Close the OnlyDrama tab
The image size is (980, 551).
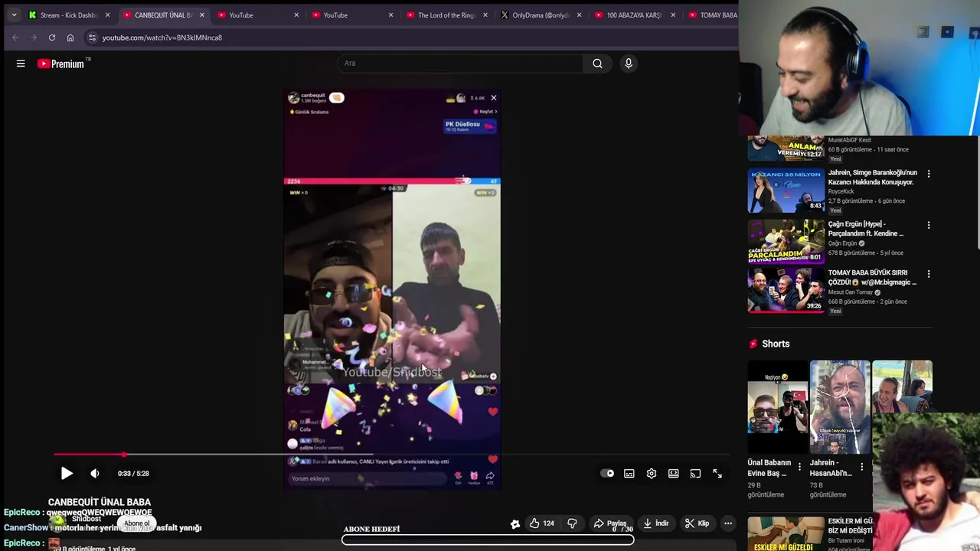[x=580, y=15]
